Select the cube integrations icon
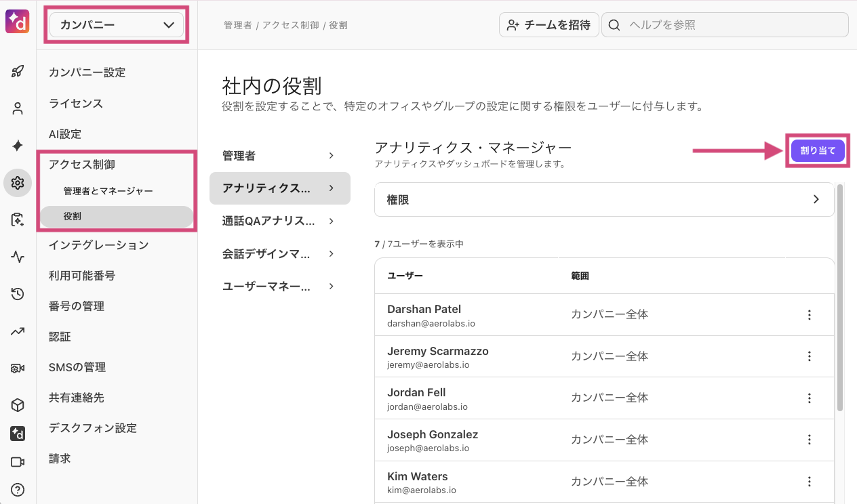Viewport: 857px width, 504px height. pos(17,404)
